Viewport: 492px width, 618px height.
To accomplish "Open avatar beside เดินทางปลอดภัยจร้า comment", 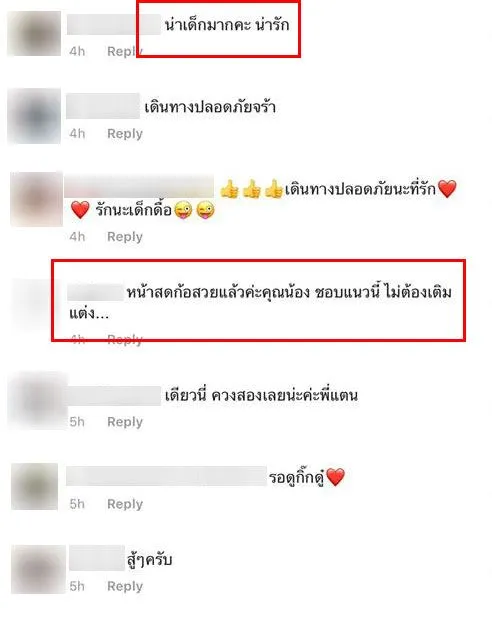I will [34, 116].
